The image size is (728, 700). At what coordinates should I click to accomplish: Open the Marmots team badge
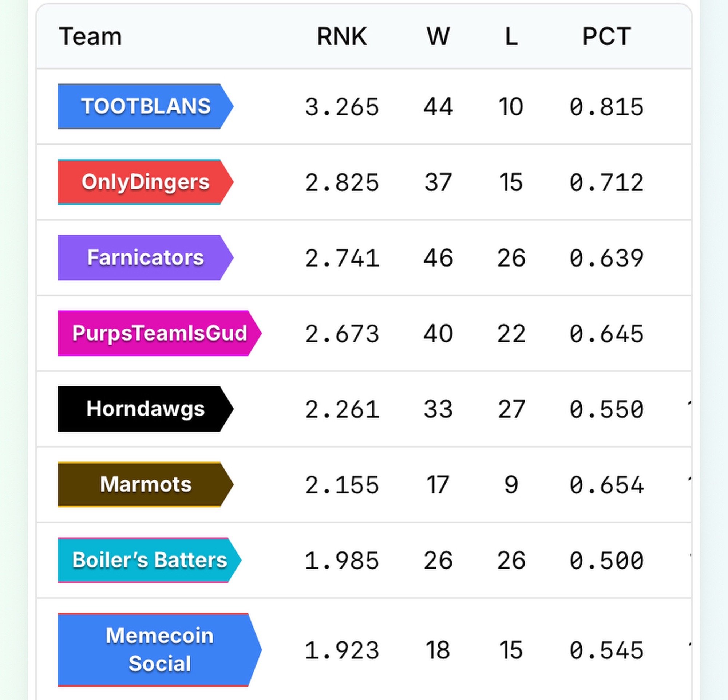click(x=145, y=484)
